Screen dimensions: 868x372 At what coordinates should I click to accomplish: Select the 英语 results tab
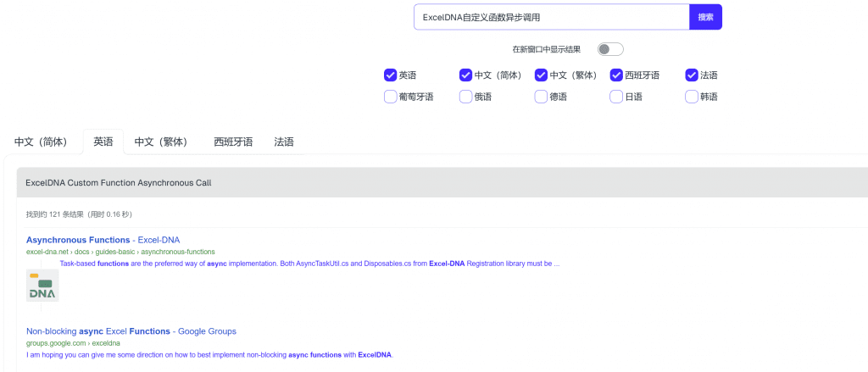[x=103, y=142]
